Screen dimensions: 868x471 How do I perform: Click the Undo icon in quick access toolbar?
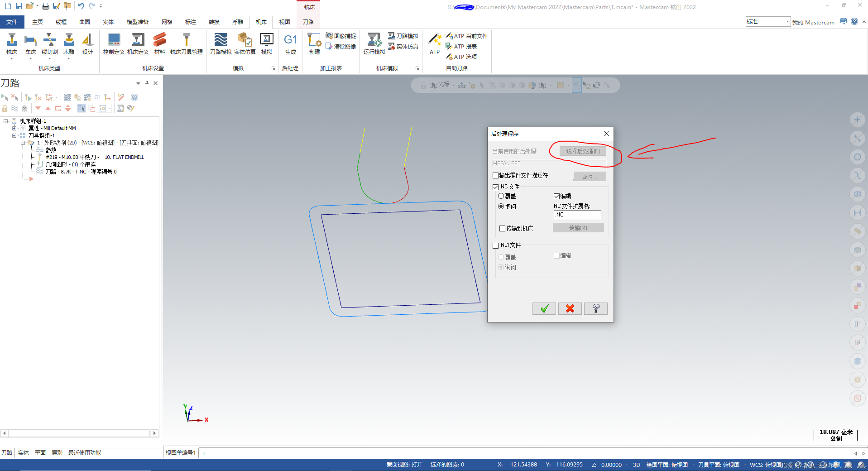(81, 6)
